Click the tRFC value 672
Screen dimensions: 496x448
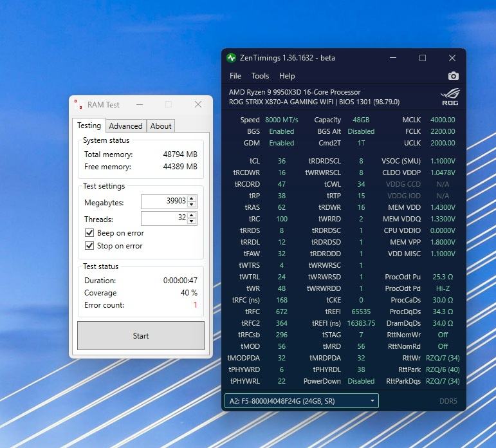pyautogui.click(x=282, y=312)
